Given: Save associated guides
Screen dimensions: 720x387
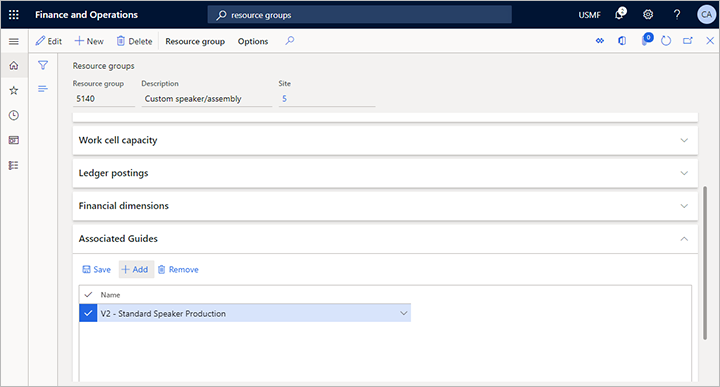Looking at the screenshot, I should pos(96,269).
